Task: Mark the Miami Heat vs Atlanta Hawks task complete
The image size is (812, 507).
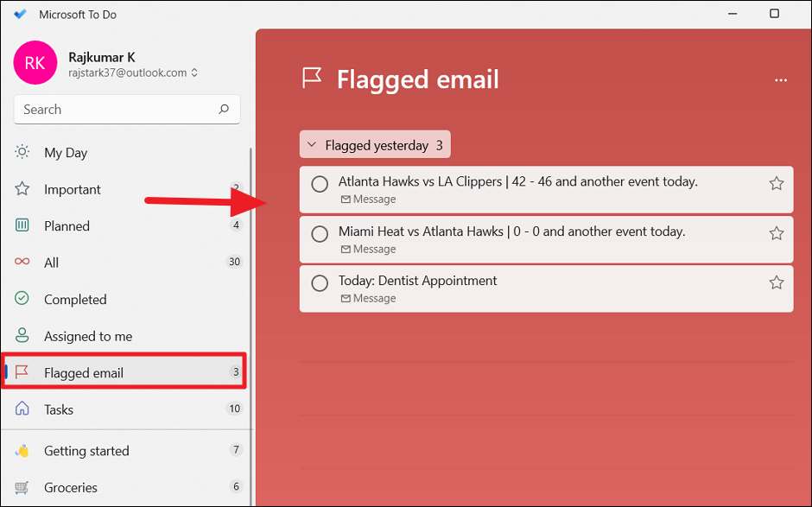Action: 320,233
